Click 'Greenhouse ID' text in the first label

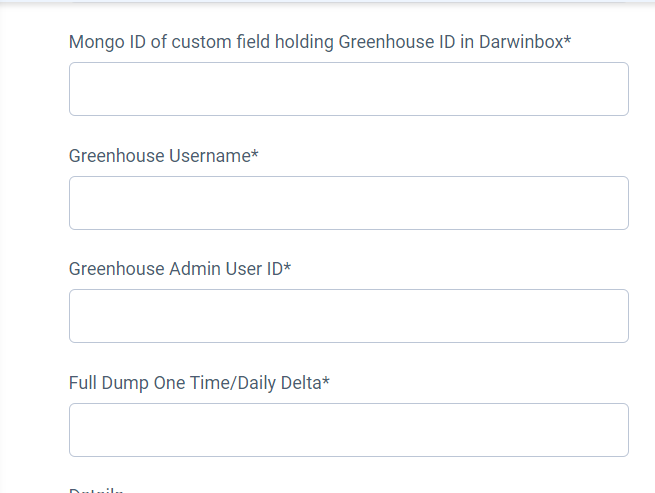coord(397,42)
